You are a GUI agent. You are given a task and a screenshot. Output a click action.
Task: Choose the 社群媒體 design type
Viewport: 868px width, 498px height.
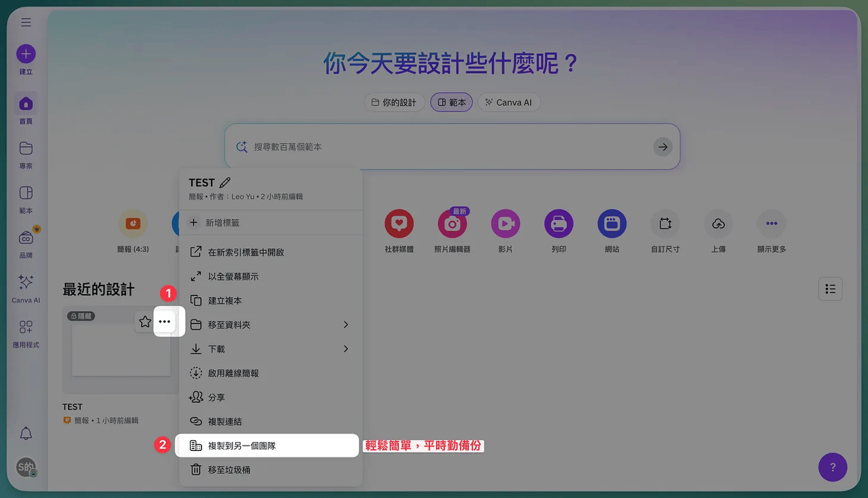pos(399,232)
